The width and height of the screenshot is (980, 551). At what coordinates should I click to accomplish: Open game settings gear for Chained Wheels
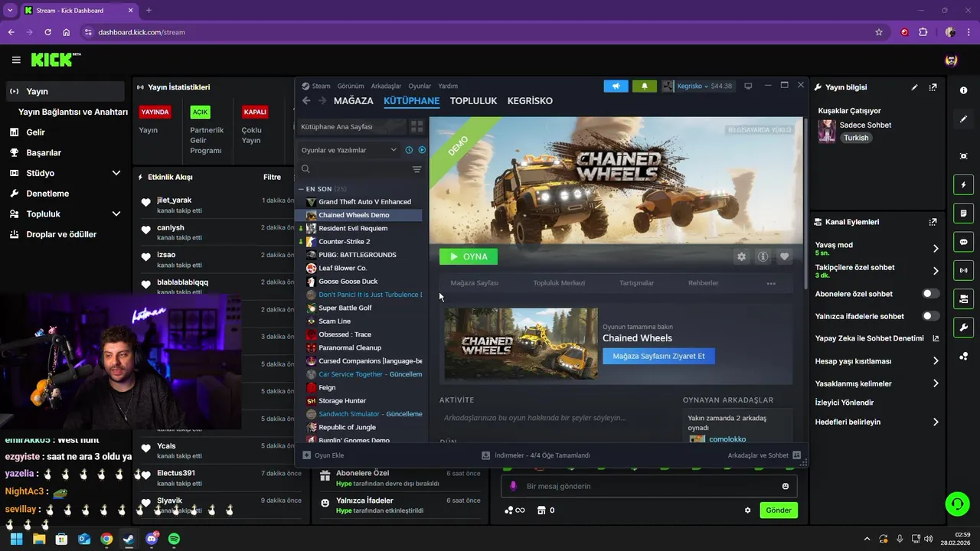tap(741, 257)
